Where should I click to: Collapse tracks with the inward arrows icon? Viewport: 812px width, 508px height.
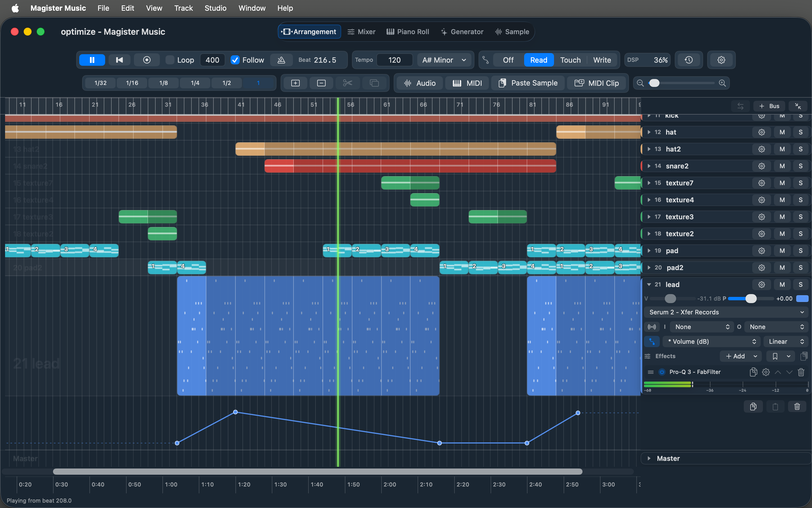[x=798, y=106]
